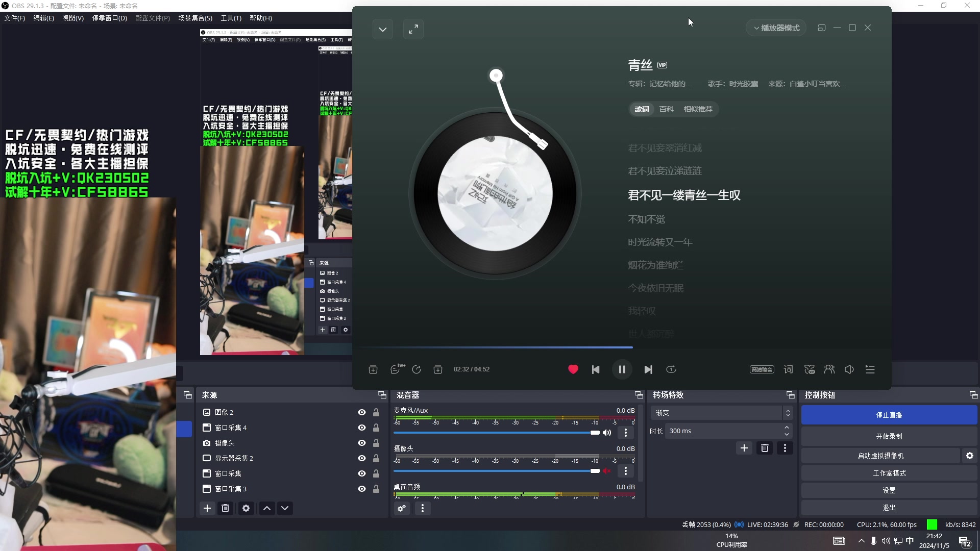Unmute the 摄像头 audio channel
Image resolution: width=980 pixels, height=551 pixels.
click(x=607, y=471)
